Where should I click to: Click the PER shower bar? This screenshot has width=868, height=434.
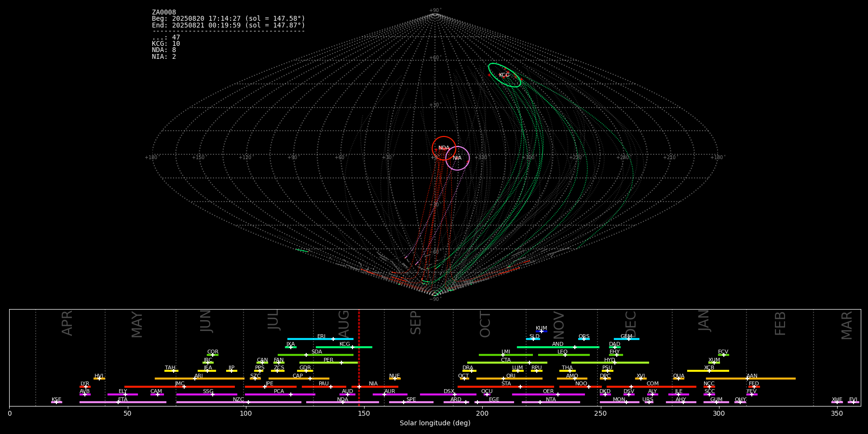pyautogui.click(x=328, y=363)
